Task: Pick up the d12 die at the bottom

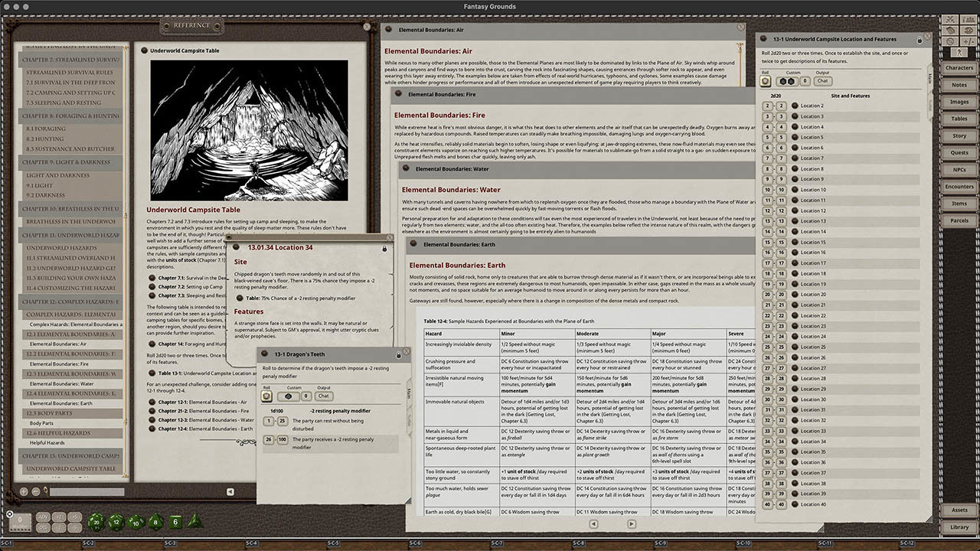Action: coord(116,522)
